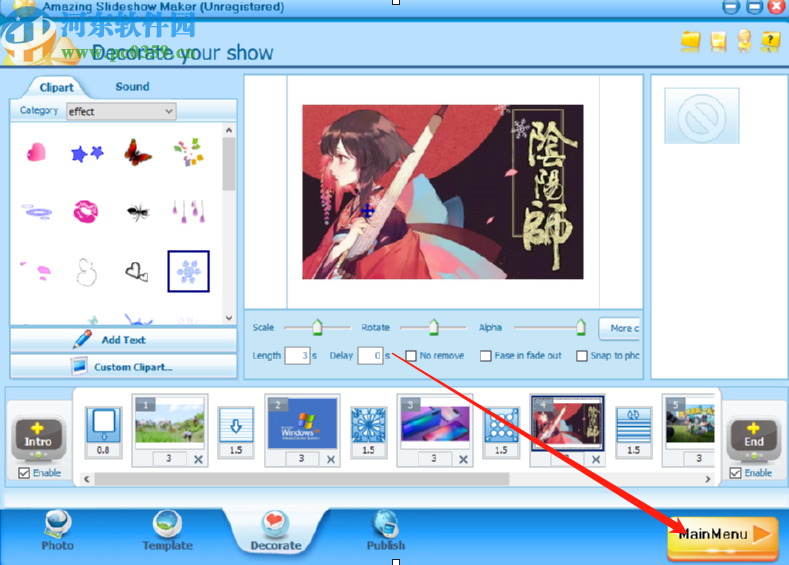
Task: Enable the Fase in fade out checkbox
Action: [x=486, y=356]
